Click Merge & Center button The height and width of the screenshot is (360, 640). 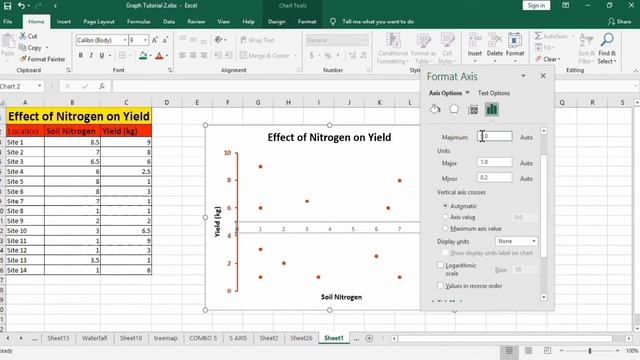(265, 55)
